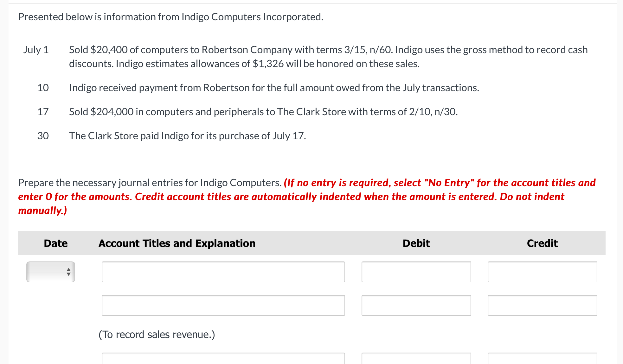This screenshot has width=623, height=364.
Task: Click the first Credit amount field
Action: click(x=542, y=272)
